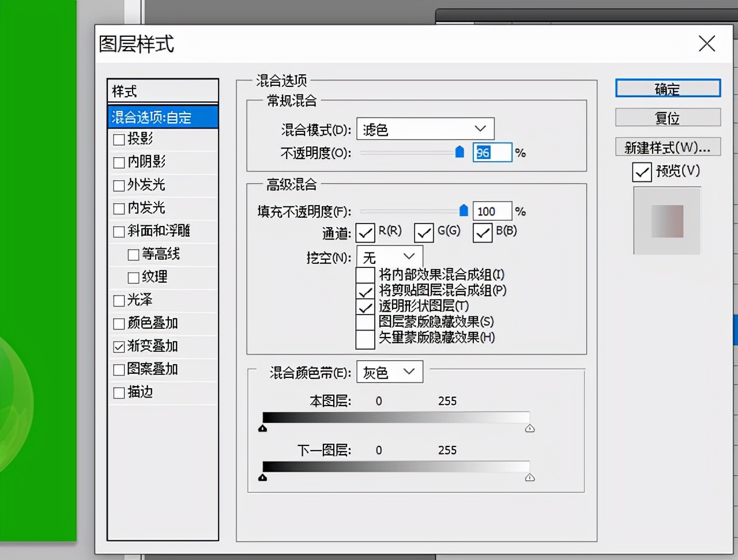The height and width of the screenshot is (560, 738).
Task: Select the 混合选项:自定 entry in the style list
Action: [162, 116]
